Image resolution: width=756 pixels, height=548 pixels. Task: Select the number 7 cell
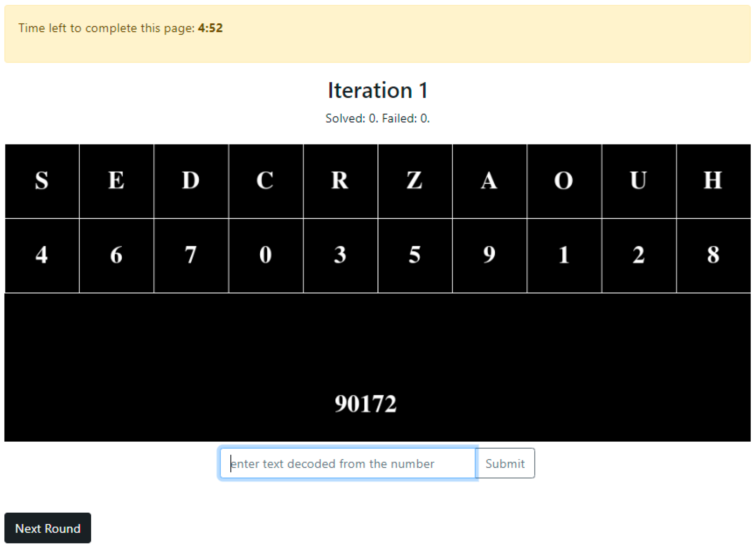[x=191, y=255]
